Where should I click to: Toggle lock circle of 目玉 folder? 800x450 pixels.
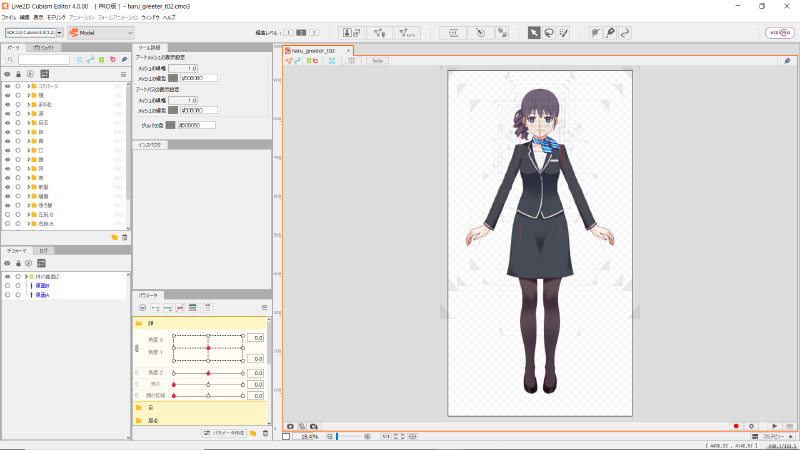(18, 123)
